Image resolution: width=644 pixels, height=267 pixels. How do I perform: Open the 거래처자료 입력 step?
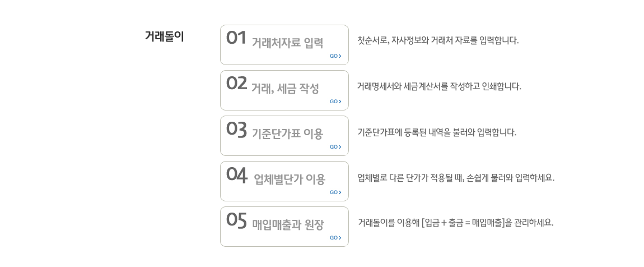287,43
